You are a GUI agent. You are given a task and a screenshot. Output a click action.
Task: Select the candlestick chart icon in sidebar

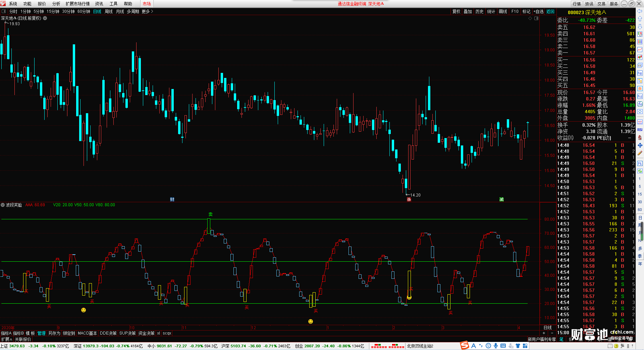pyautogui.click(x=640, y=57)
